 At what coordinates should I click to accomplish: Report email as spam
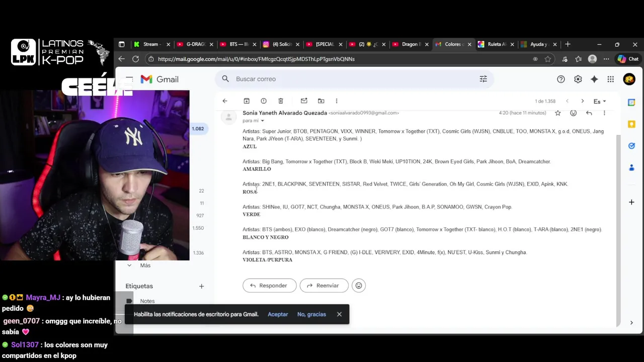(x=264, y=101)
